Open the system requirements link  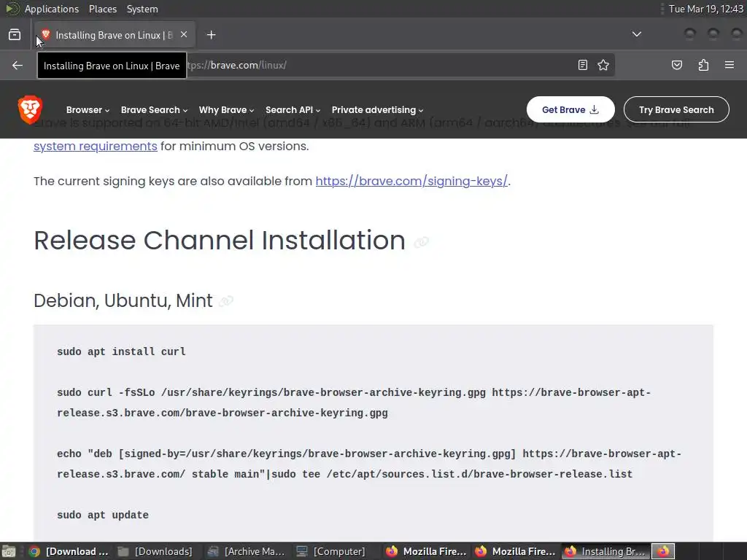click(x=96, y=146)
